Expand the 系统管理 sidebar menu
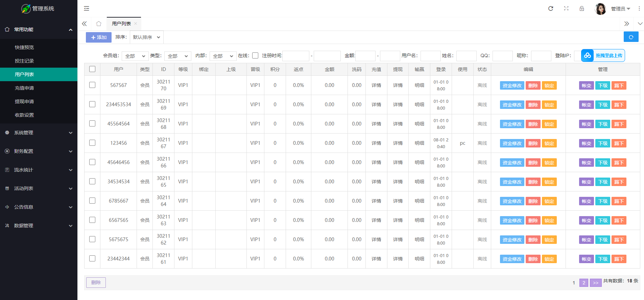Viewport: 644px width, 300px height. 39,133
